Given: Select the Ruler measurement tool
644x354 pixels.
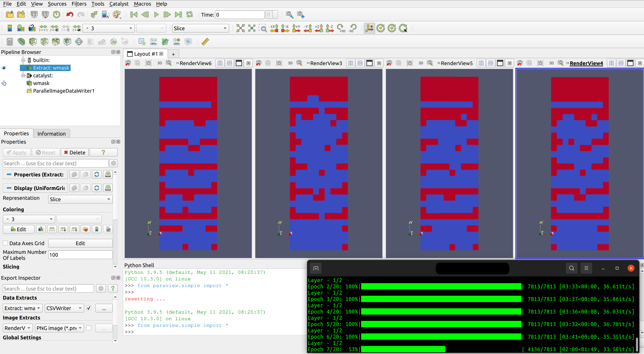Looking at the screenshot, I should (x=205, y=42).
